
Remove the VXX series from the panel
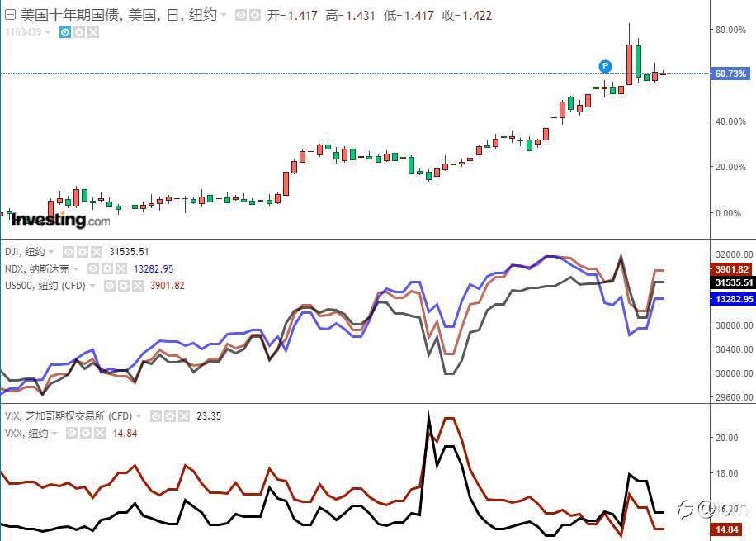tap(99, 433)
